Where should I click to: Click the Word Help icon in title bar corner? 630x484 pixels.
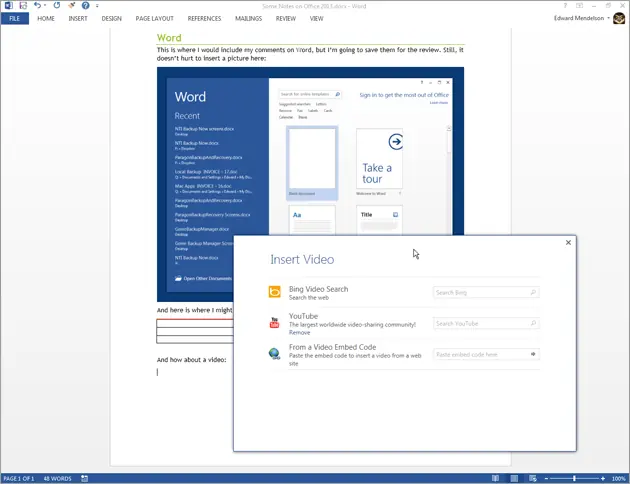coord(565,6)
